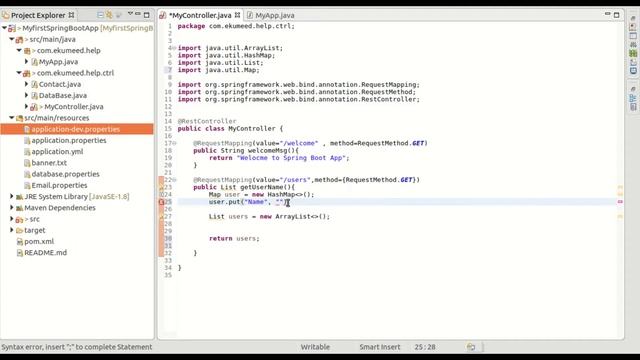Image resolution: width=640 pixels, height=360 pixels.
Task: Expand the MyApp.java tree node
Action: click(x=27, y=62)
